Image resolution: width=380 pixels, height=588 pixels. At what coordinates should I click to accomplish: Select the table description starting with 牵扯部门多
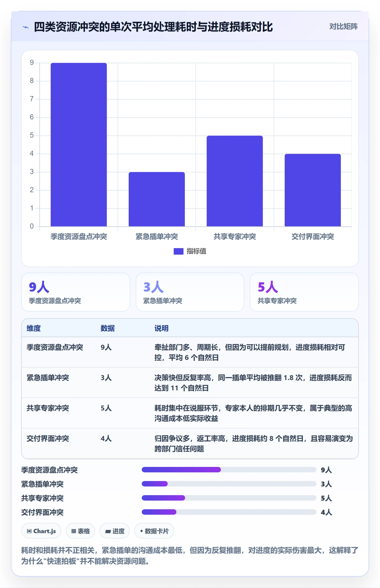tap(250, 352)
